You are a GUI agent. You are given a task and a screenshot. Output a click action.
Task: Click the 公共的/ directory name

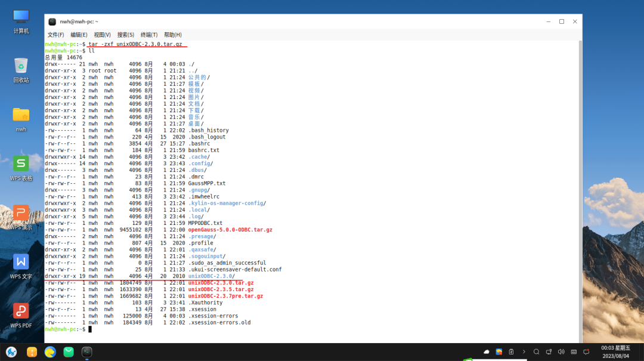pos(199,78)
